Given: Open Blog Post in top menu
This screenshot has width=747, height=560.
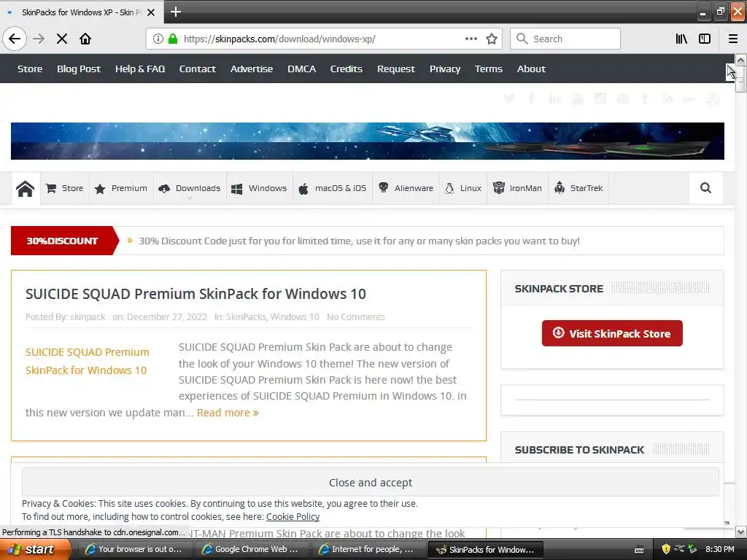Looking at the screenshot, I should [x=79, y=69].
